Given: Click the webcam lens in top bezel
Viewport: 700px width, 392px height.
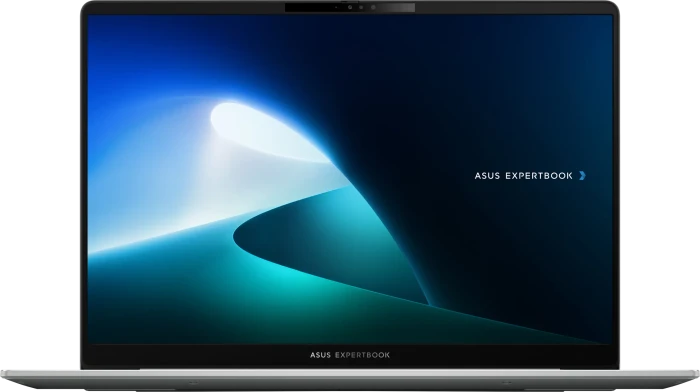Looking at the screenshot, I should (x=350, y=7).
